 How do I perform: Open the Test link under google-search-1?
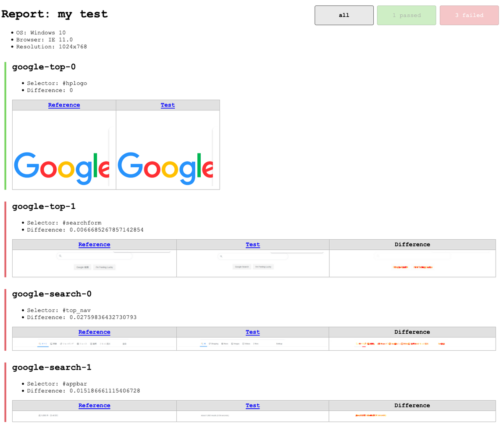253,406
